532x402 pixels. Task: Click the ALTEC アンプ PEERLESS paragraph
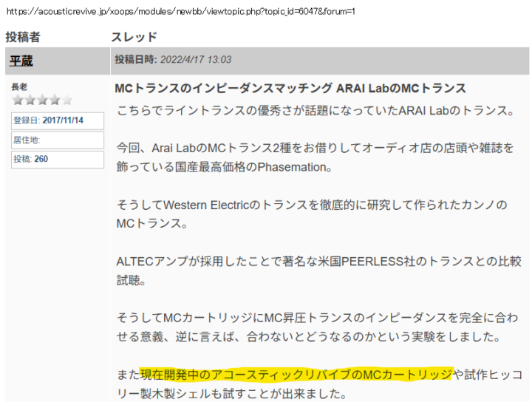point(318,261)
